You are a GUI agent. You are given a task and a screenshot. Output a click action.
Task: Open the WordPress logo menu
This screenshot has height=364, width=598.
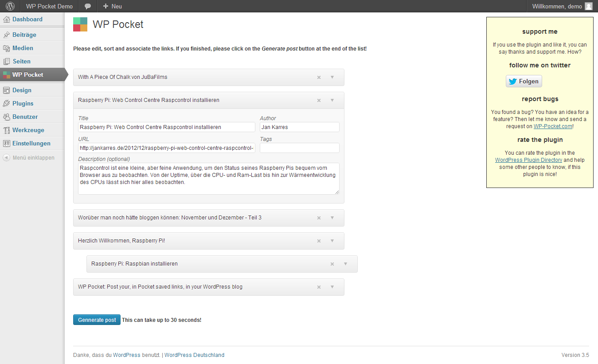pyautogui.click(x=10, y=6)
